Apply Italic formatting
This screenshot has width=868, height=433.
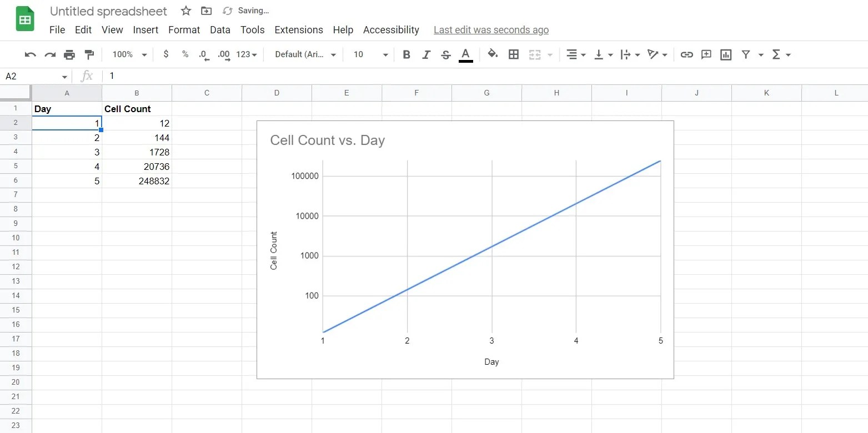click(426, 54)
